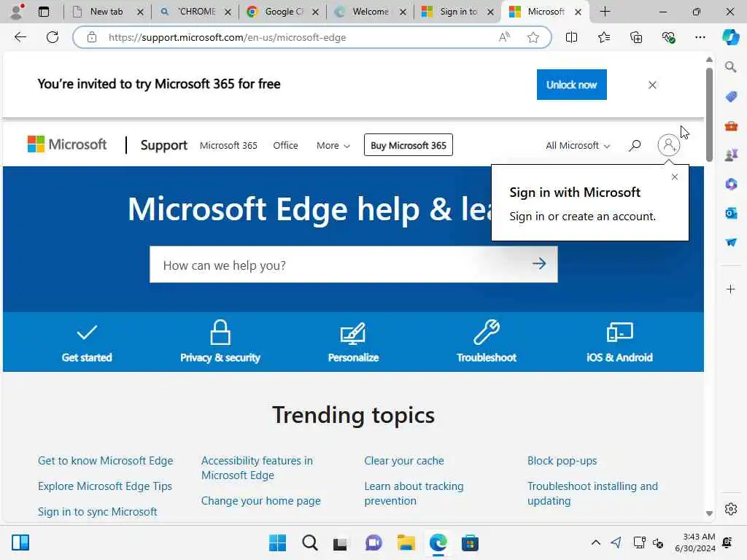The height and width of the screenshot is (560, 747).
Task: Expand the All Microsoft dropdown
Action: (578, 145)
